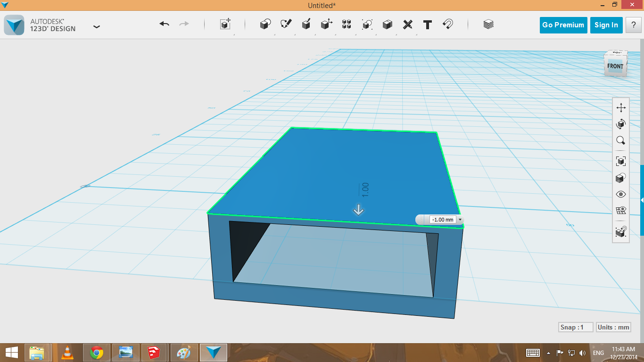Click the FRONT face of view cube
644x362 pixels.
click(615, 66)
